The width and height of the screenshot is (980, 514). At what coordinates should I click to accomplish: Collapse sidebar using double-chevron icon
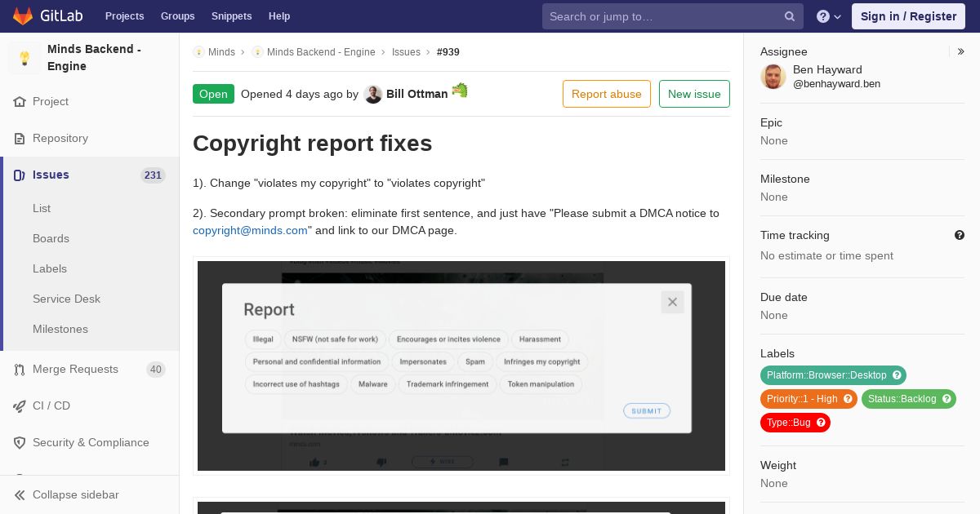click(x=20, y=495)
